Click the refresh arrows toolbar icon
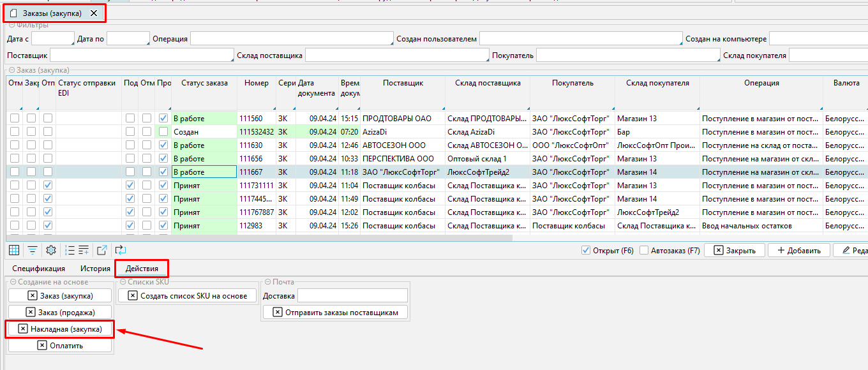The image size is (868, 370). click(x=121, y=250)
